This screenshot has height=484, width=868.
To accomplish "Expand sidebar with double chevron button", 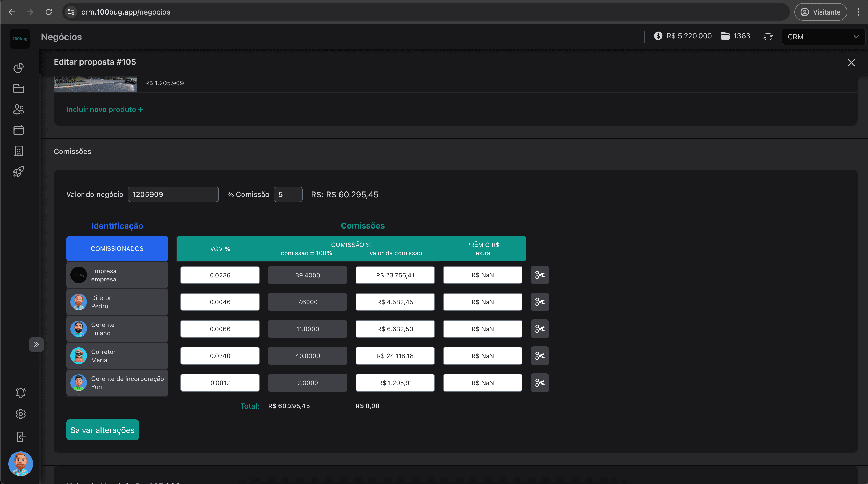I will [x=36, y=344].
